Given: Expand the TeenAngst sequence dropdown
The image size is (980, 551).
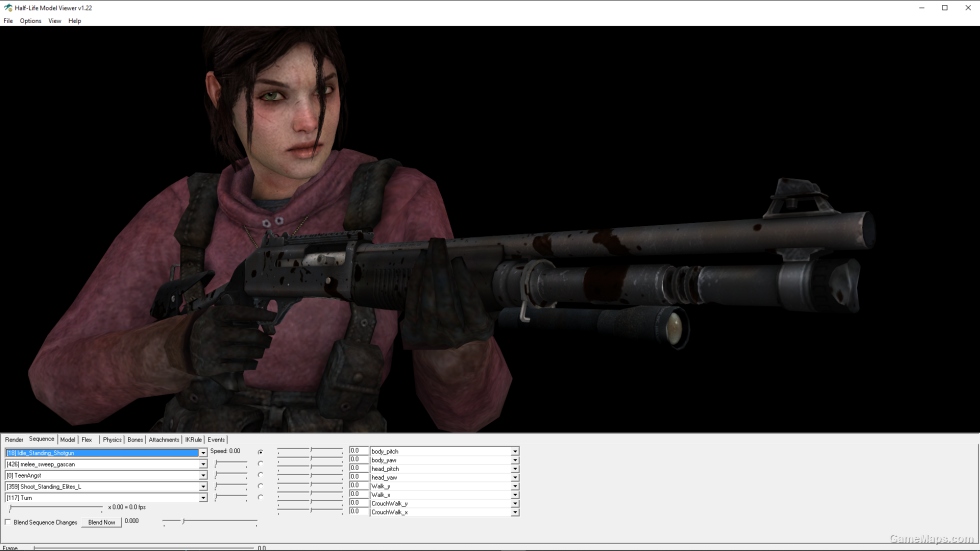Looking at the screenshot, I should [202, 475].
